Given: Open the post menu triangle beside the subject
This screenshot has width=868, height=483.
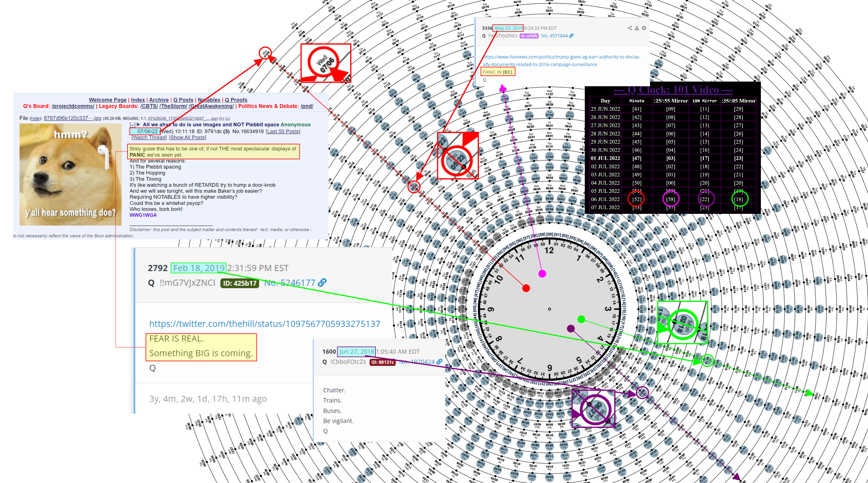Looking at the screenshot, I should coord(139,124).
